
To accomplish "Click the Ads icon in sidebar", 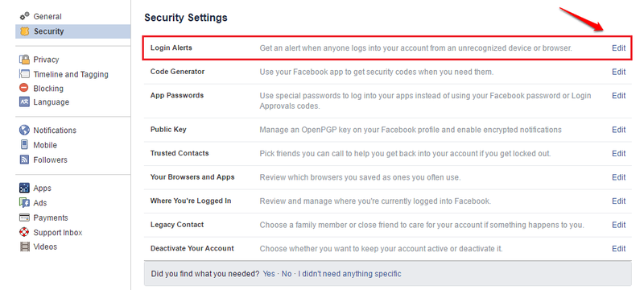I will tap(25, 202).
